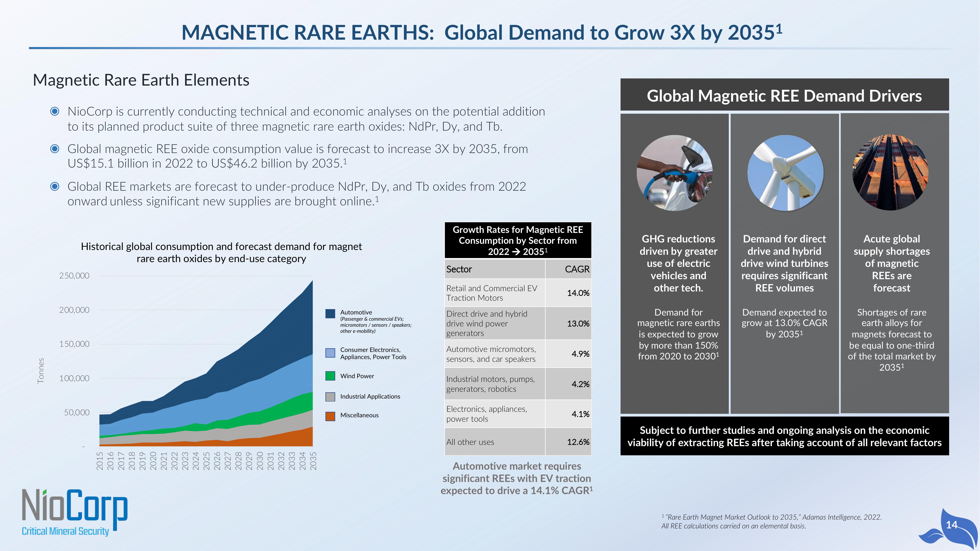Click the EV charging circular photo
980x551 pixels.
tap(675, 173)
